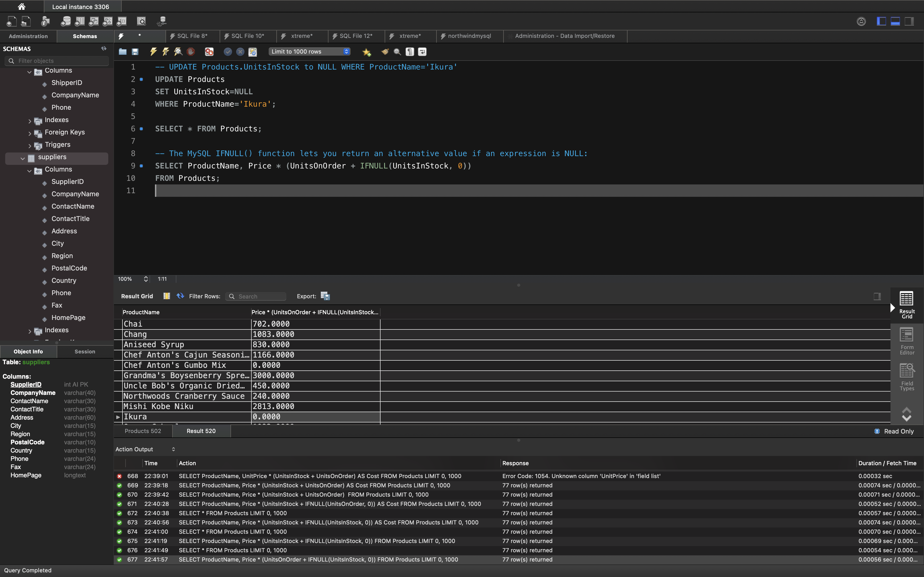Click the Explain query magnifier-lightning icon
Viewport: 924px width, 577px height.
point(178,52)
